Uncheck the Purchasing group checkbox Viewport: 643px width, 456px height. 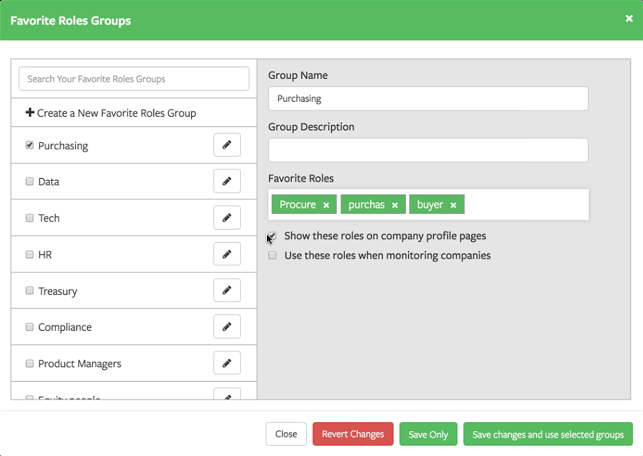[30, 146]
